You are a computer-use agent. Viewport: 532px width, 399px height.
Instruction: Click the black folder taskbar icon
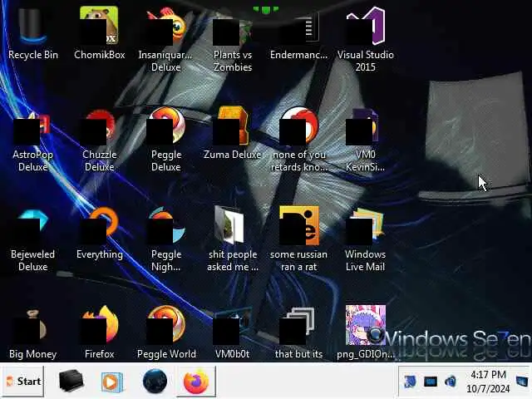tap(71, 381)
